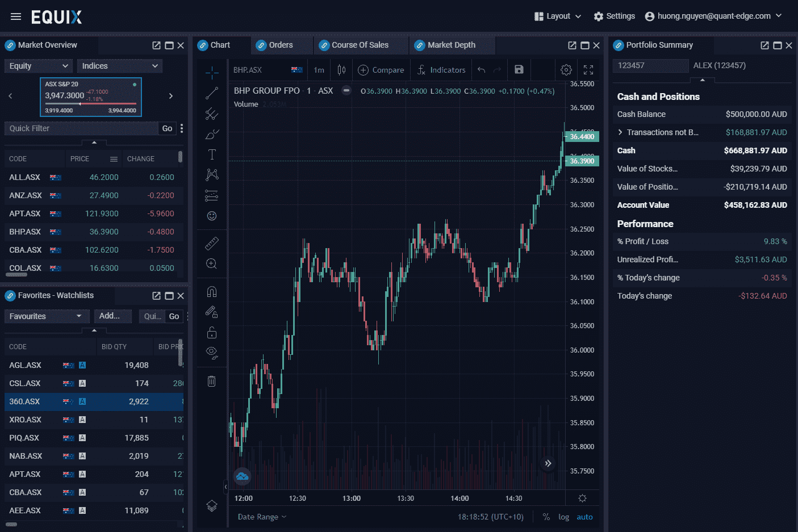798x532 pixels.
Task: Switch to the Market Depth tab
Action: [451, 45]
